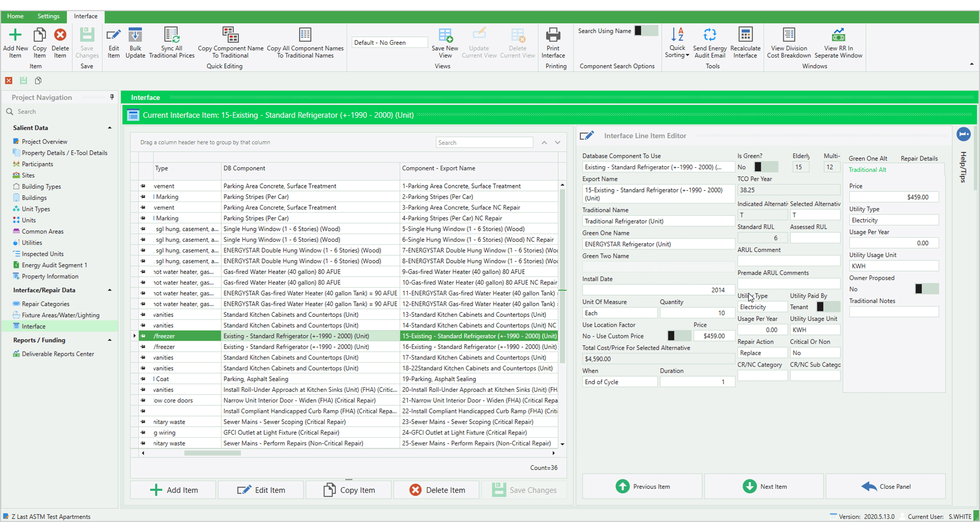
Task: Toggle the Use Custom Price switch
Action: (x=678, y=336)
